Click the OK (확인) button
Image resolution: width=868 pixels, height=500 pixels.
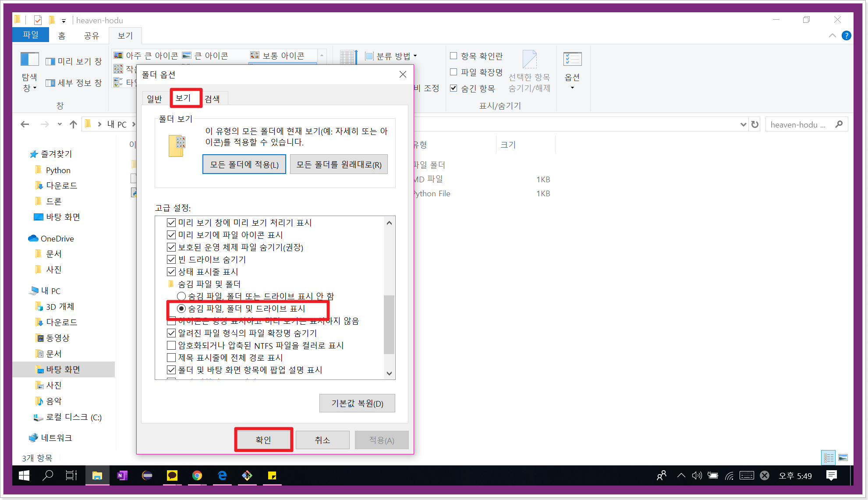point(263,440)
